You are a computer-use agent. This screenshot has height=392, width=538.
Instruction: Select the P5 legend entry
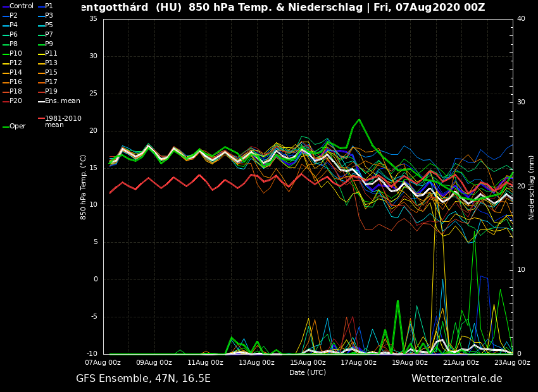[49, 25]
